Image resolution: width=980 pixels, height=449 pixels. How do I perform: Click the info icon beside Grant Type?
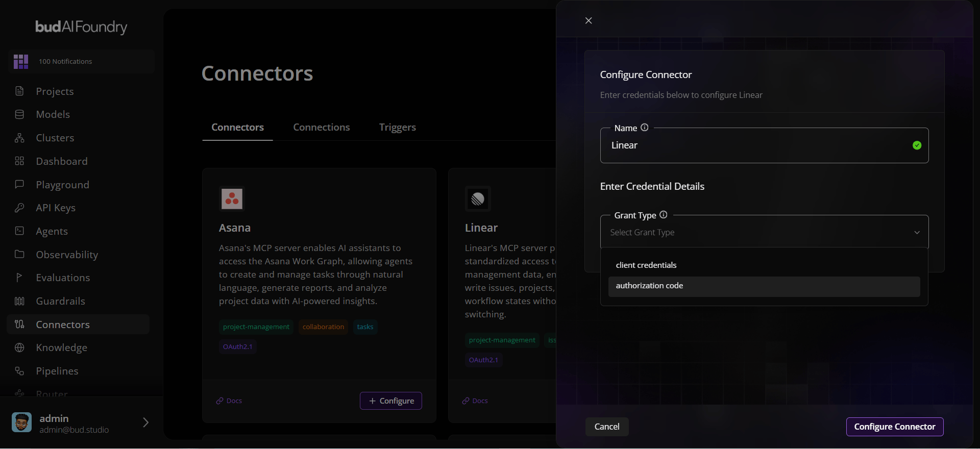coord(664,215)
